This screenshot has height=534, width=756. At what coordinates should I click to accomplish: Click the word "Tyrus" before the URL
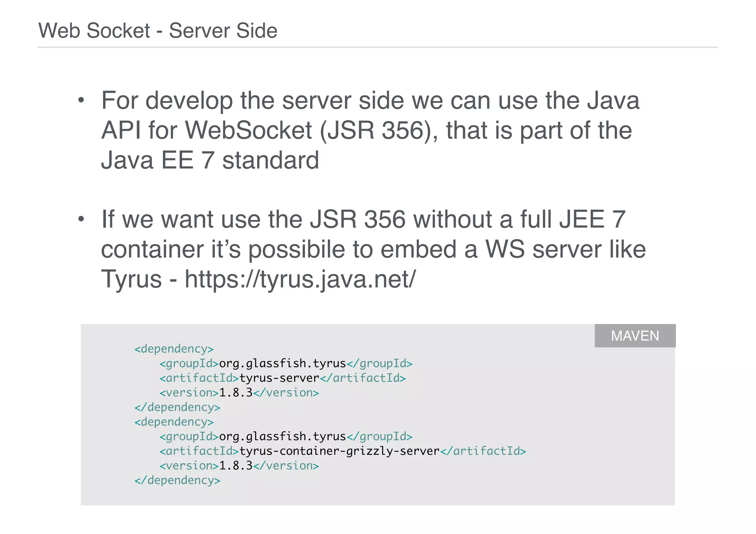click(x=131, y=279)
